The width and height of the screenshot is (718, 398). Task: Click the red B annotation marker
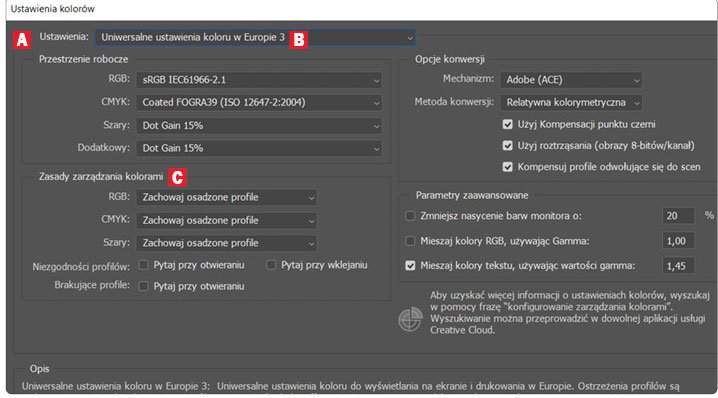(x=299, y=39)
